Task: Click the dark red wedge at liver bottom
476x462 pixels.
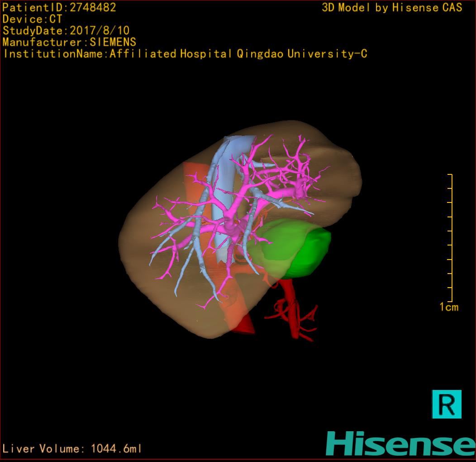Action: pos(244,325)
